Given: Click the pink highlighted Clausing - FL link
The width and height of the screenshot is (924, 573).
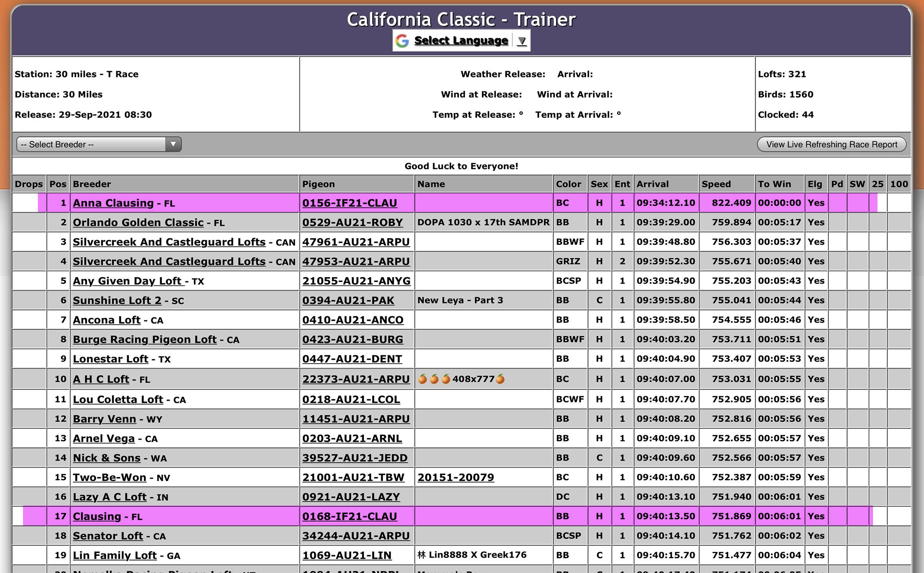Looking at the screenshot, I should click(x=97, y=516).
